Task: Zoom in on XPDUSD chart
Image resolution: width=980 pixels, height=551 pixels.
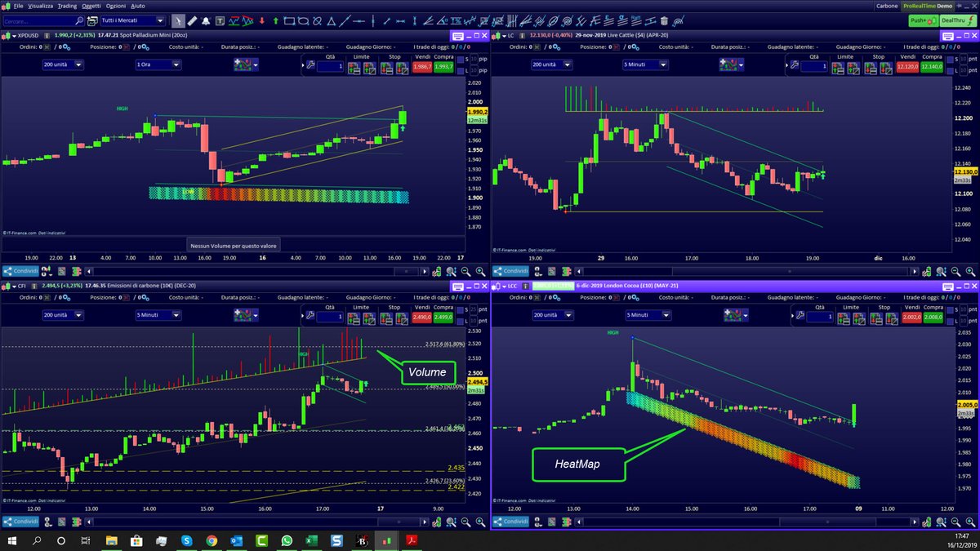Action: pos(480,271)
